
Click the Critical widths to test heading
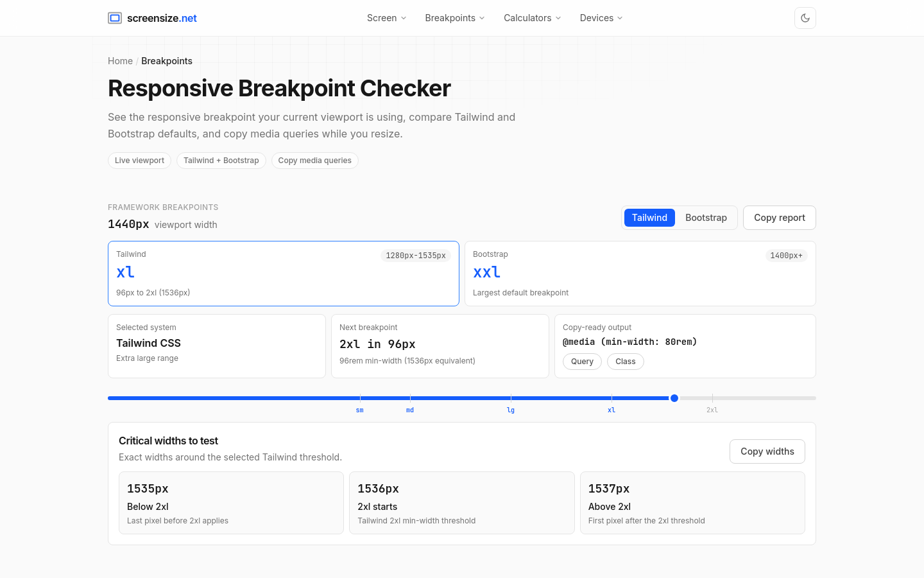[168, 441]
